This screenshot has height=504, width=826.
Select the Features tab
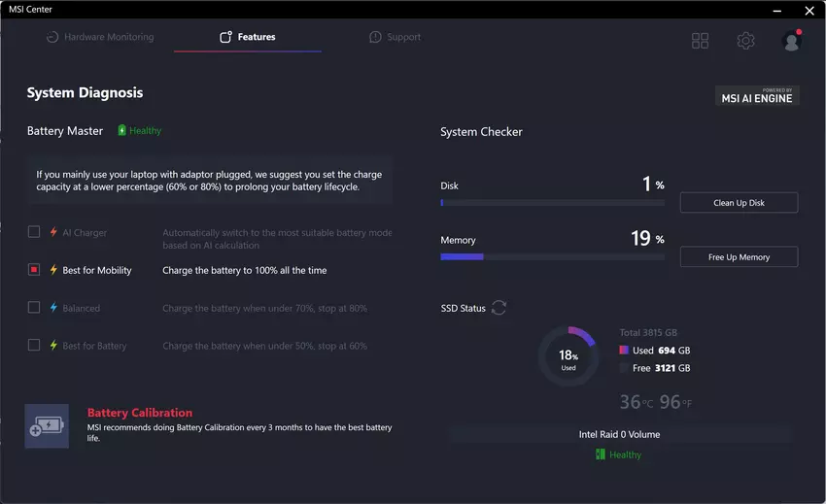tap(248, 37)
